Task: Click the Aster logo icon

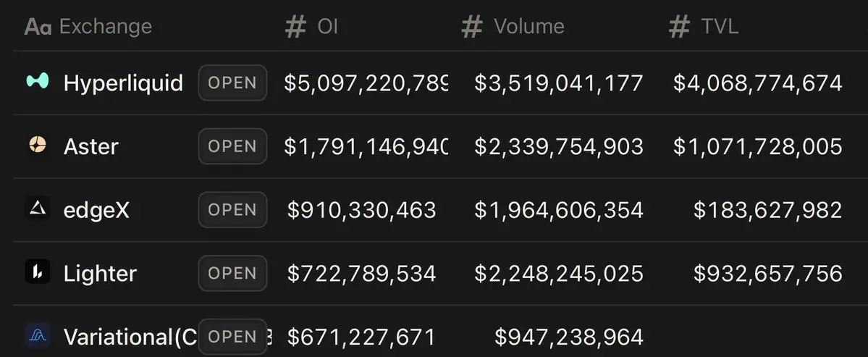Action: [37, 146]
